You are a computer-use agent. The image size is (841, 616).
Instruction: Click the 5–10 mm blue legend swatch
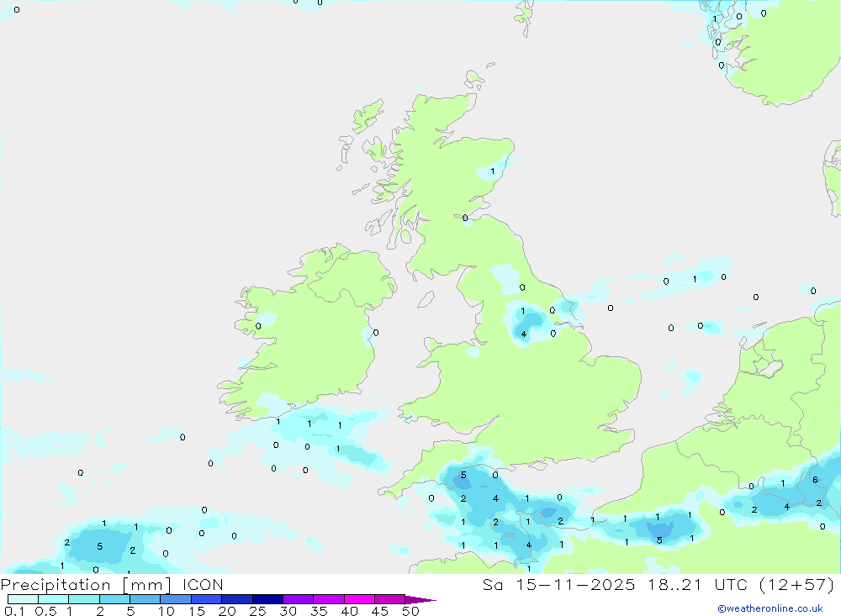[x=145, y=599]
